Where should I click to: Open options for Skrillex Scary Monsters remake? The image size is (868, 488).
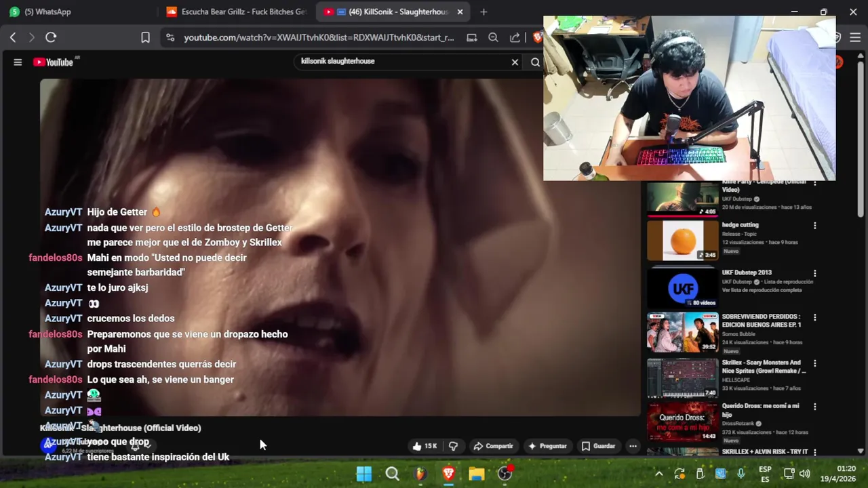815,363
